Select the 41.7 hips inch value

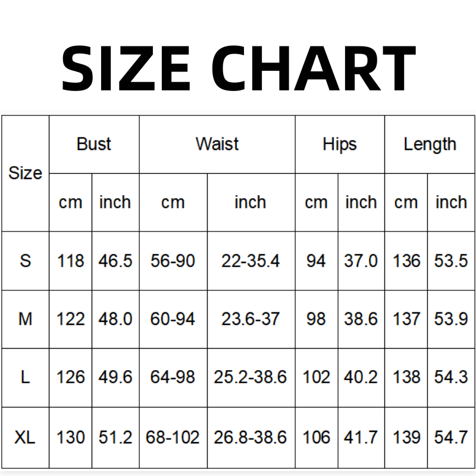point(361,438)
